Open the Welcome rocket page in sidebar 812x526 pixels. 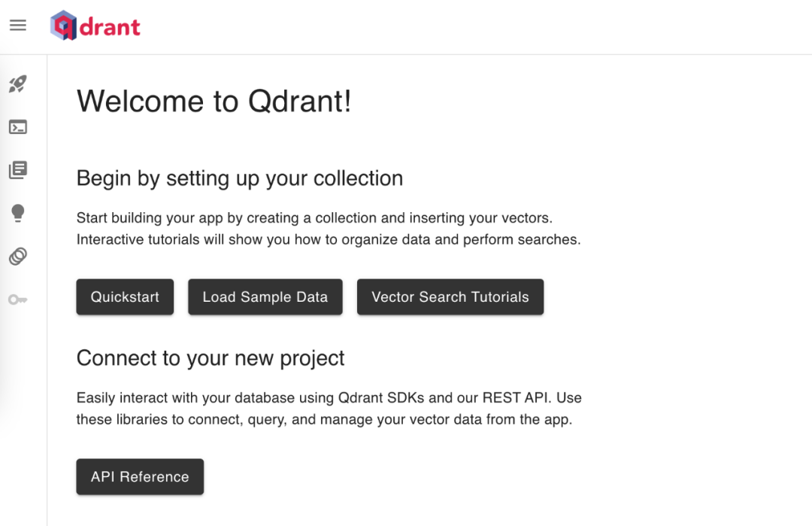18,84
